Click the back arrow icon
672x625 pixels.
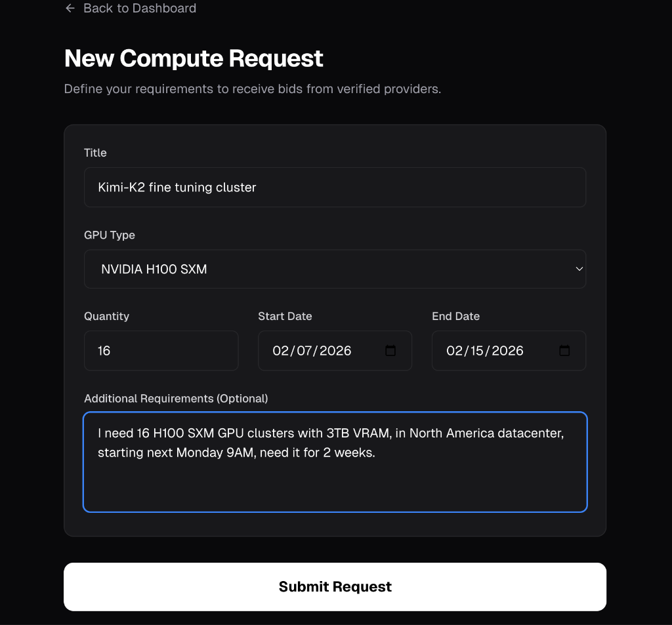coord(70,9)
